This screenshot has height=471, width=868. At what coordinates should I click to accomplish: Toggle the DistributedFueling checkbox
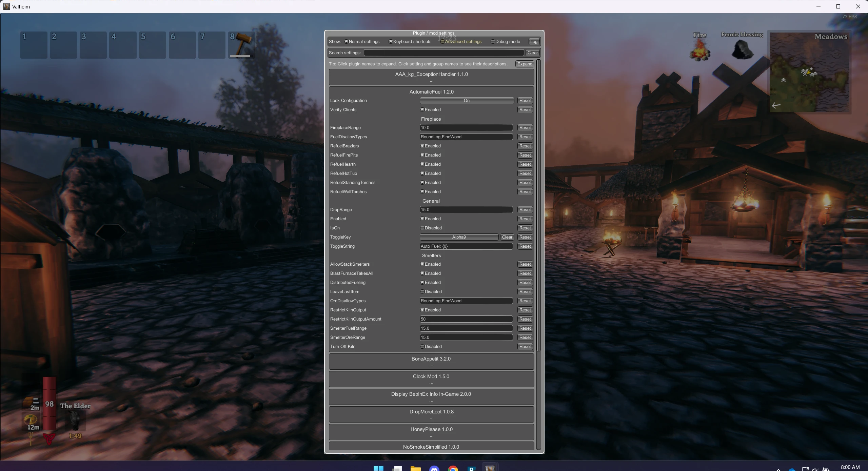click(x=422, y=282)
